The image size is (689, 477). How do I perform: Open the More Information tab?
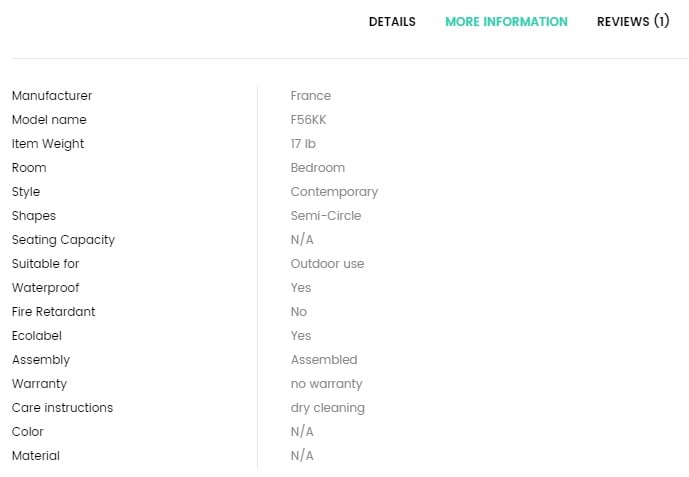(x=506, y=22)
